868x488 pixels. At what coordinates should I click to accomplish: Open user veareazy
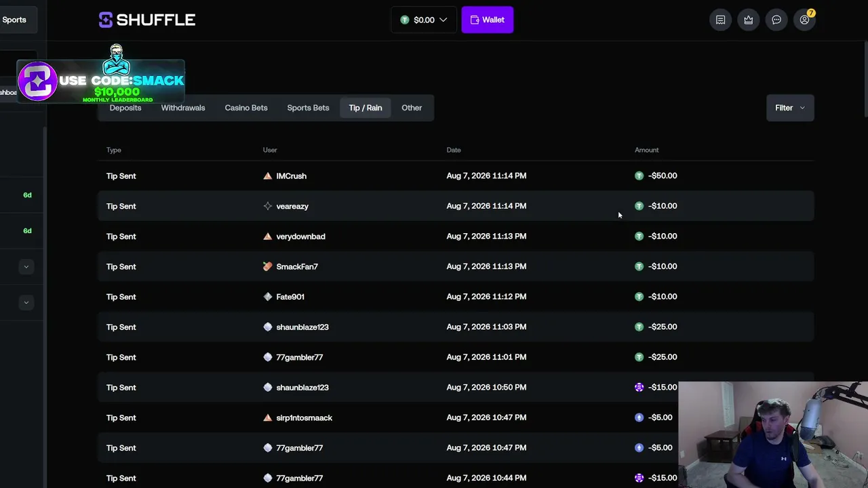292,206
